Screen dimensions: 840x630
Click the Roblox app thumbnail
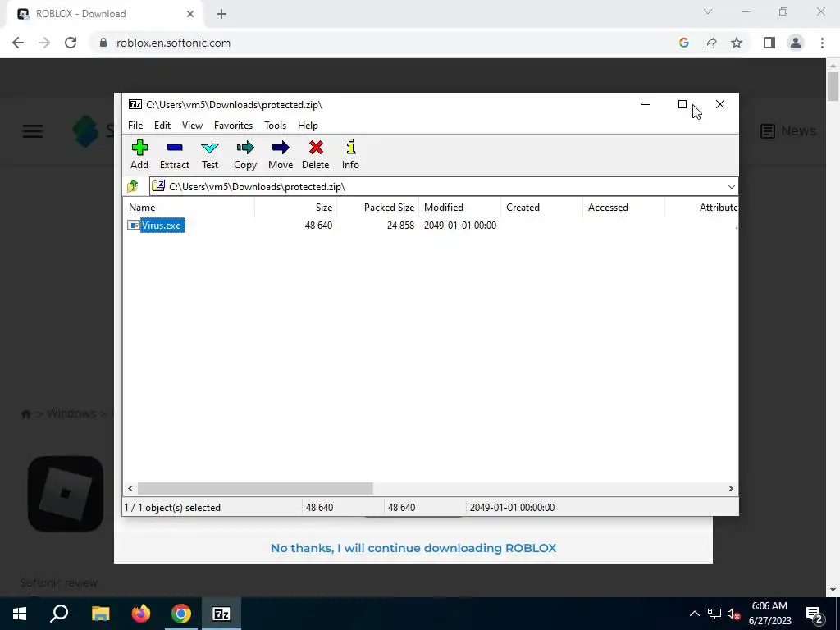(x=66, y=493)
